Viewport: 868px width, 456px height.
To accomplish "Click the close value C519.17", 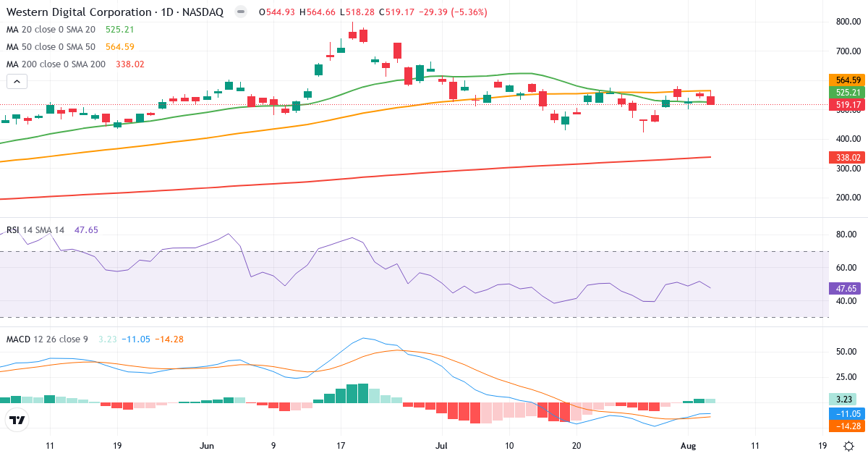I will pos(396,12).
